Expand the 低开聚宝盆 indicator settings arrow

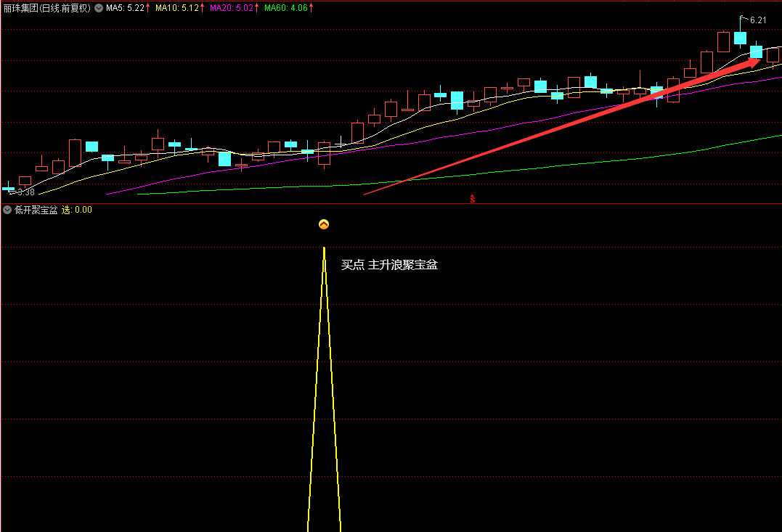coord(7,210)
